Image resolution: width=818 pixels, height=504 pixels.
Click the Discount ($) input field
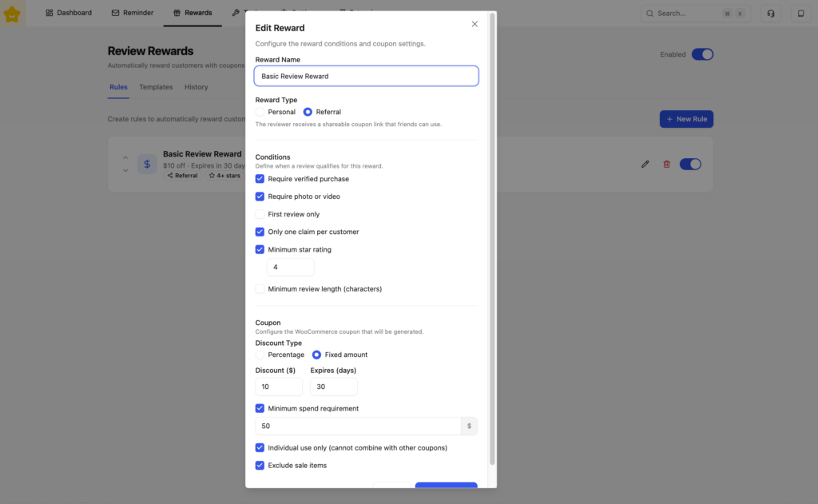[x=279, y=387]
